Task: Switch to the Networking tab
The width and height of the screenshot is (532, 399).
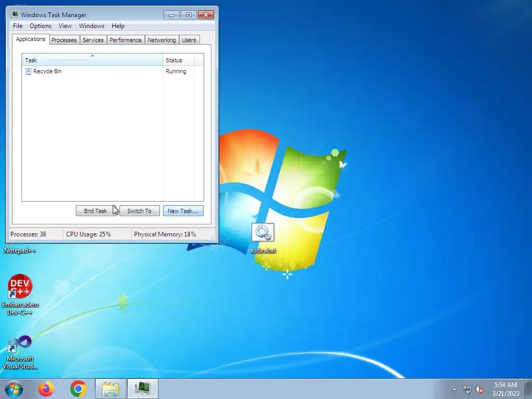Action: click(162, 40)
